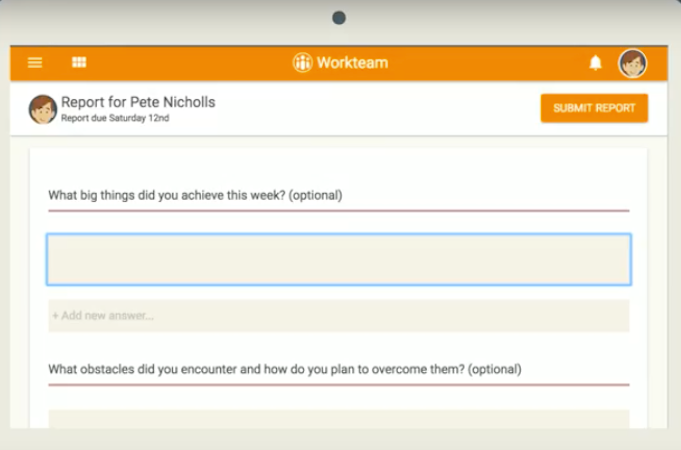Click blank report header space before Submit Report
This screenshot has height=450, width=681.
click(380, 109)
